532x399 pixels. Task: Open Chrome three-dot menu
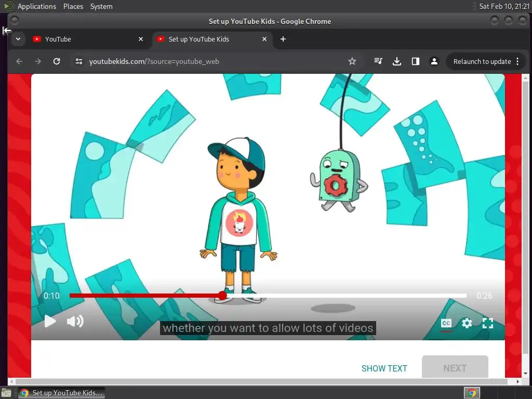517,61
